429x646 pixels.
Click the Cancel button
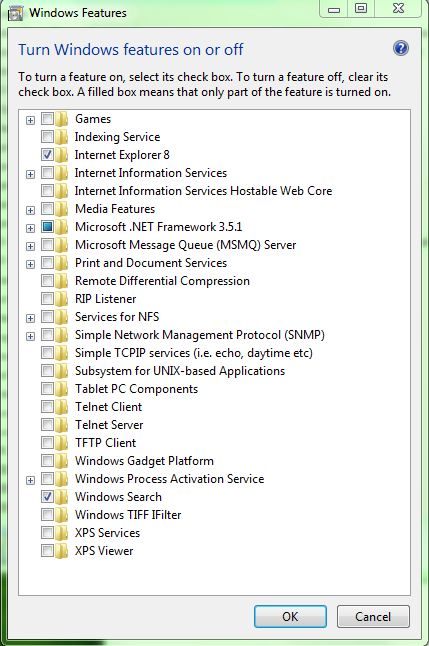click(x=373, y=616)
